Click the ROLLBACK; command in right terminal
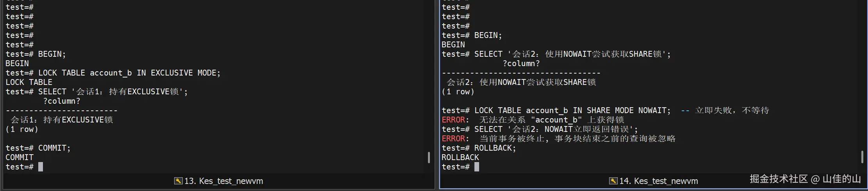The image size is (868, 191). pyautogui.click(x=495, y=148)
